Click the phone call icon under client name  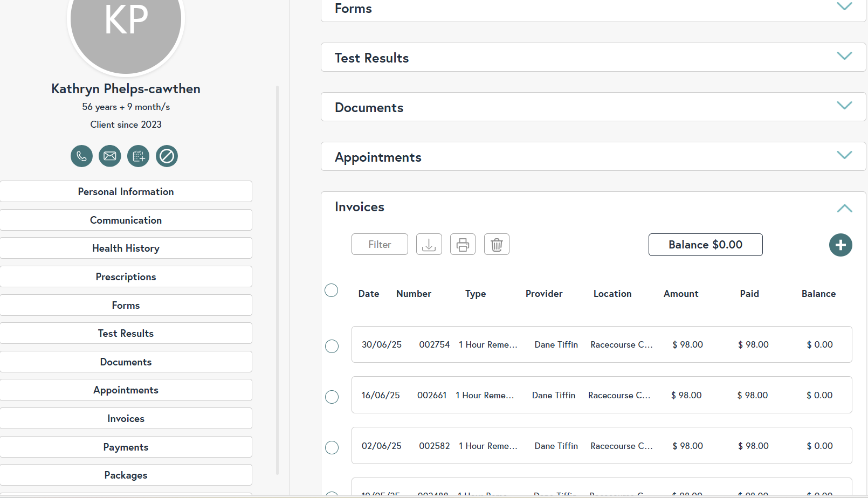(81, 156)
